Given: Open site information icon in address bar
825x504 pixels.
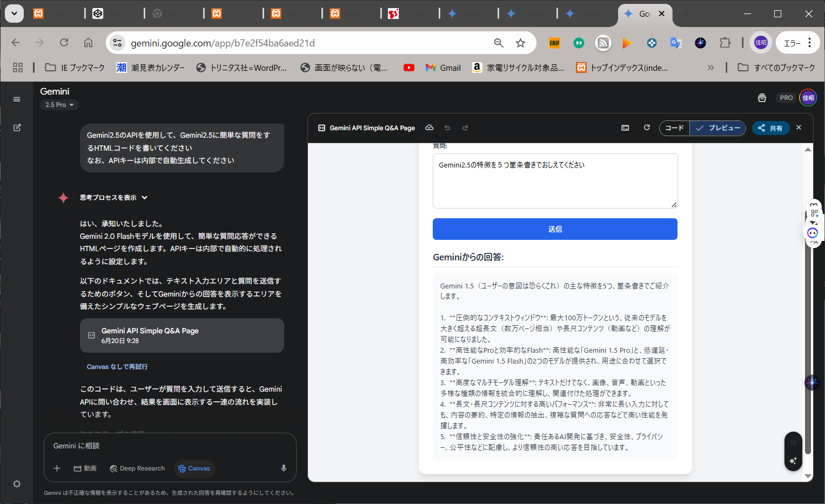Looking at the screenshot, I should [x=117, y=43].
